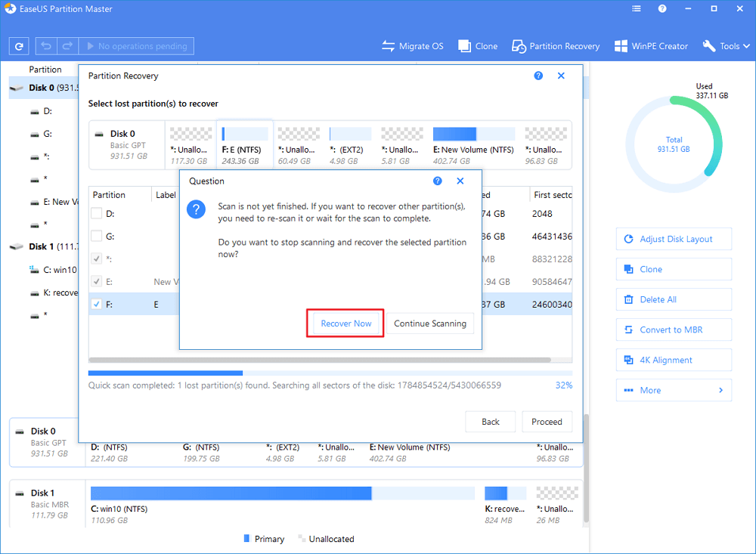
Task: Click the undo arrow icon
Action: 45,46
